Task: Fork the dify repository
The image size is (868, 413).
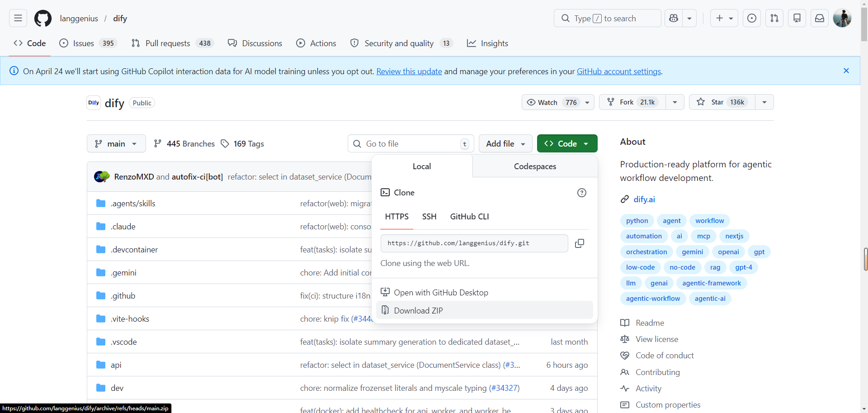Action: 632,102
